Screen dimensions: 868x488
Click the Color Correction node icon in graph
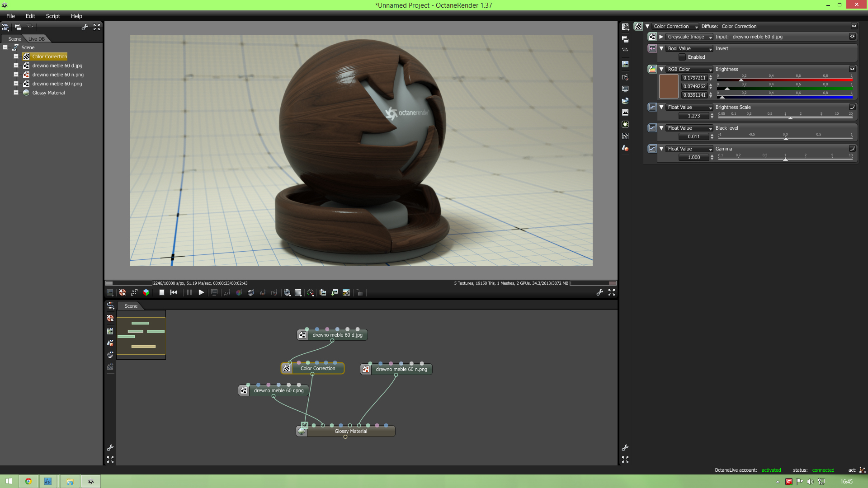tap(287, 369)
